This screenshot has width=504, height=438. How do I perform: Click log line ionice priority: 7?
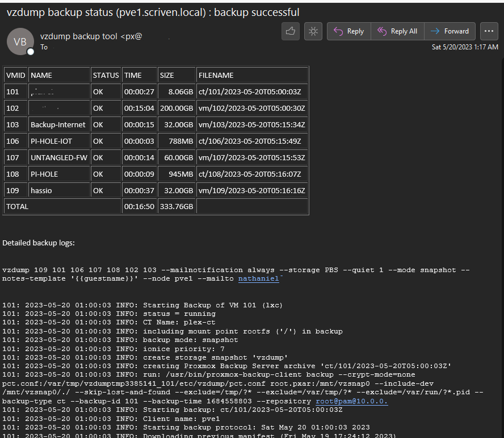(113, 349)
